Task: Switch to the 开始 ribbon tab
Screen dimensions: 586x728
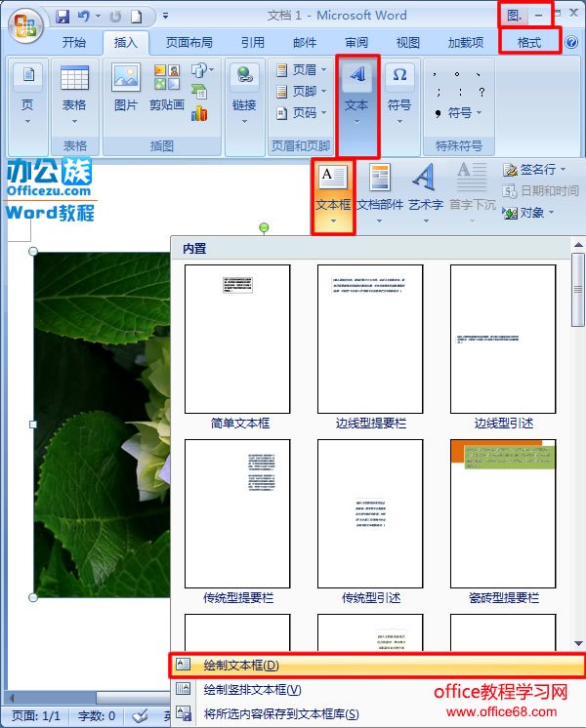Action: coord(74,43)
